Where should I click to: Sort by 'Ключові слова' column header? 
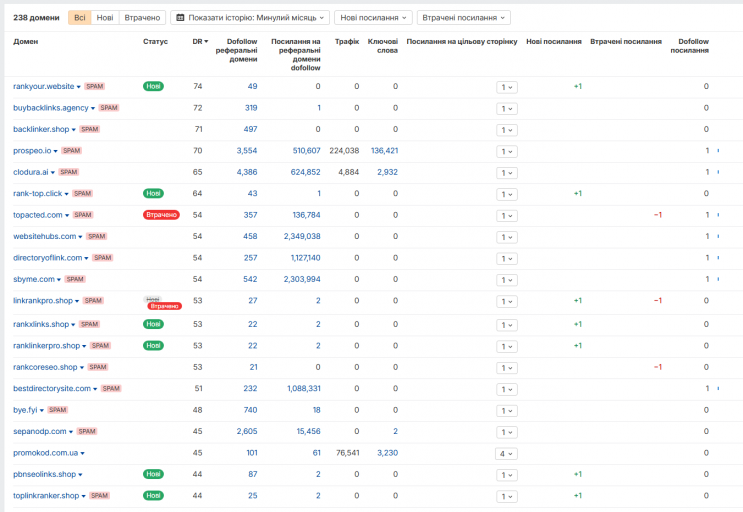pos(382,46)
